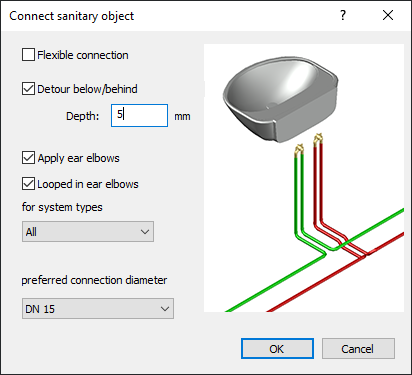This screenshot has width=412, height=375.
Task: Click the 'Connect sanitary object' title text
Action: pos(72,16)
